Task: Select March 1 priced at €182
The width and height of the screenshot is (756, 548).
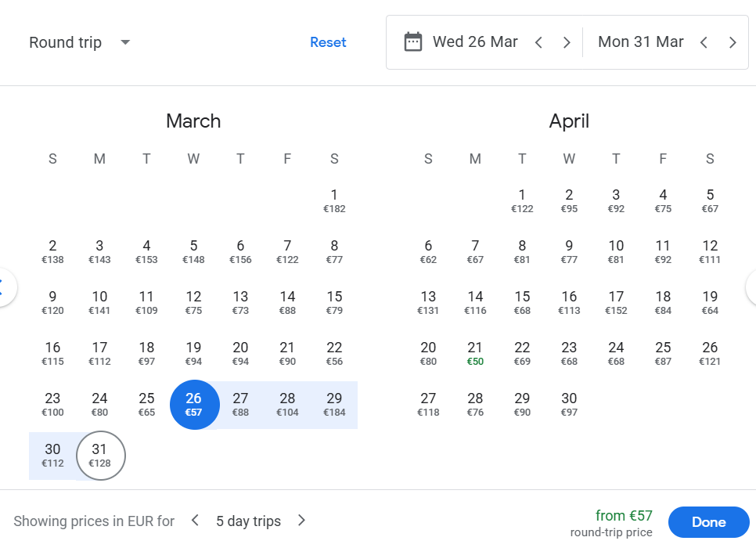Action: tap(334, 201)
